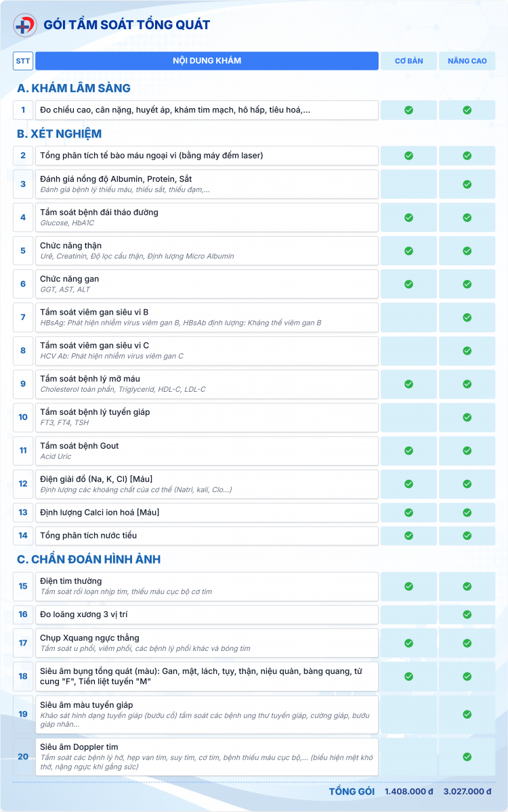The height and width of the screenshot is (812, 508).
Task: Click Nâng cao checkmark for tuyến giáp FT3 row
Action: click(467, 417)
